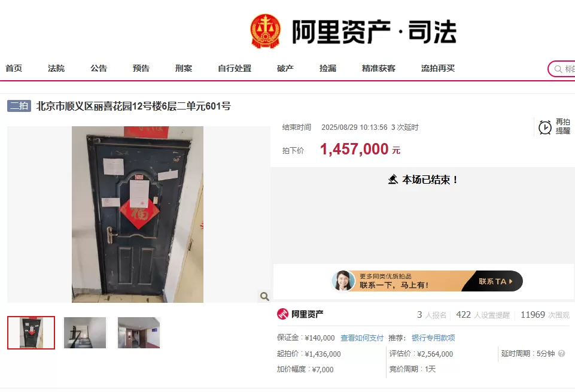Select the stairway photo thumbnail
Viewport: 575px width, 392px height.
coord(85,333)
